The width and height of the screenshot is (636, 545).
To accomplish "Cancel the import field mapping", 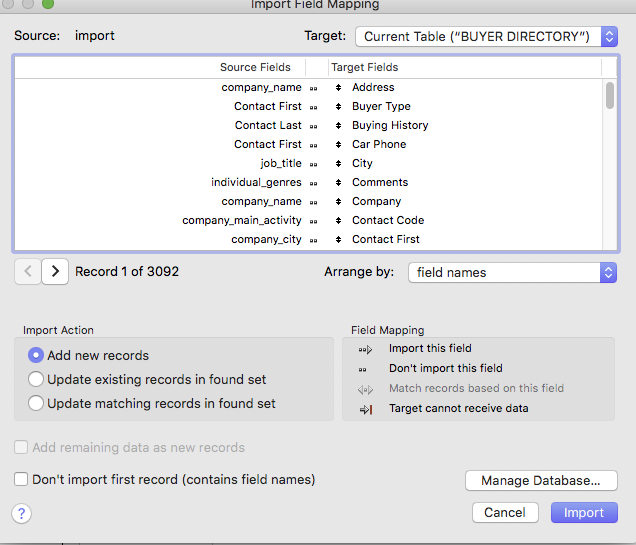I will 504,513.
